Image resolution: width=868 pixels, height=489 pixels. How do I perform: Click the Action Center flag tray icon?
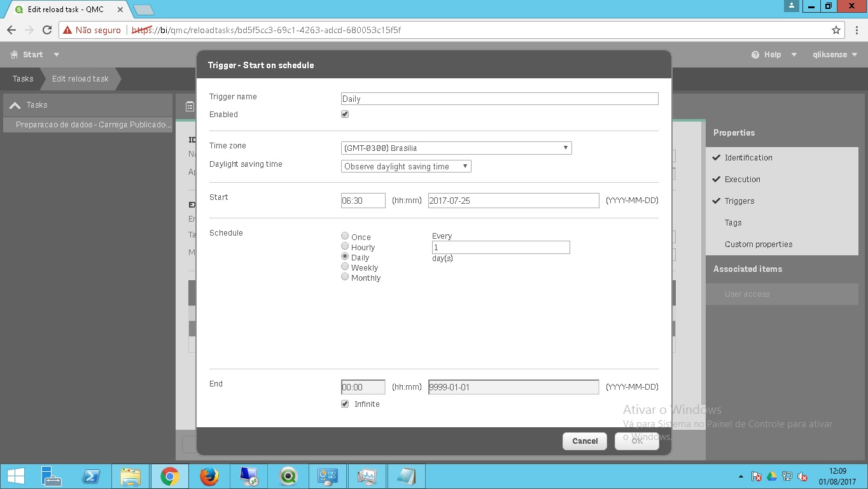(x=757, y=476)
